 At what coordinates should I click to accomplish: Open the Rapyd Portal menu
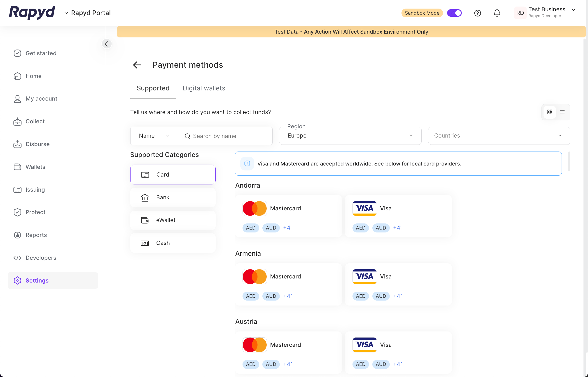pyautogui.click(x=87, y=13)
